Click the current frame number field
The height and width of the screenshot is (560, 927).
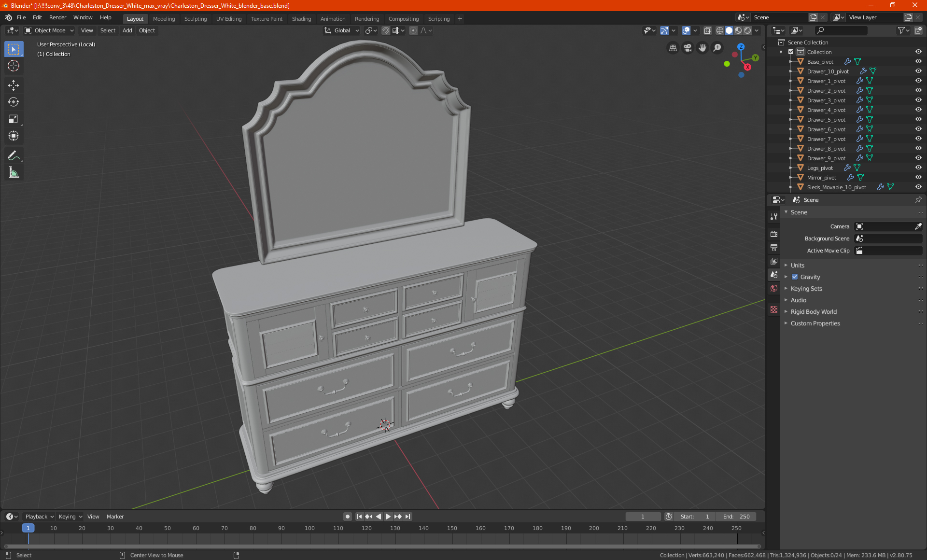click(x=643, y=517)
